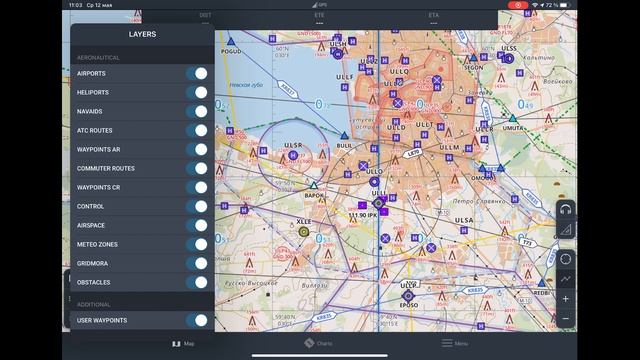Tap the BULIL waypoint triangle
The width and height of the screenshot is (640, 360).
click(x=344, y=136)
